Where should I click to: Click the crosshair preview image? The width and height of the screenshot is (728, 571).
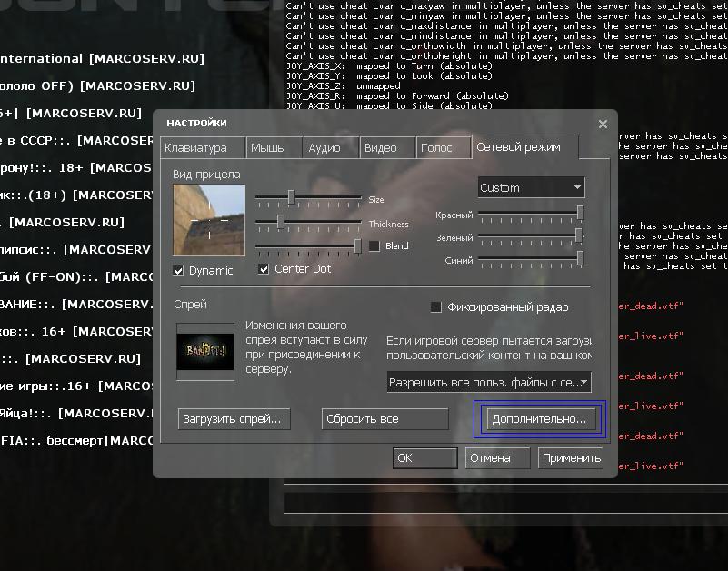[x=209, y=220]
